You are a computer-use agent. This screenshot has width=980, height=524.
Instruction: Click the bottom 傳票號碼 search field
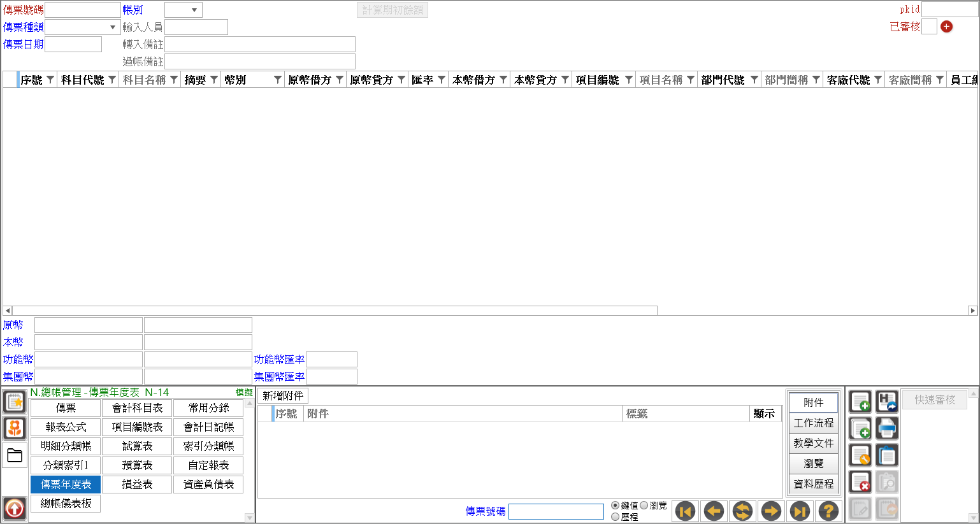tap(556, 511)
